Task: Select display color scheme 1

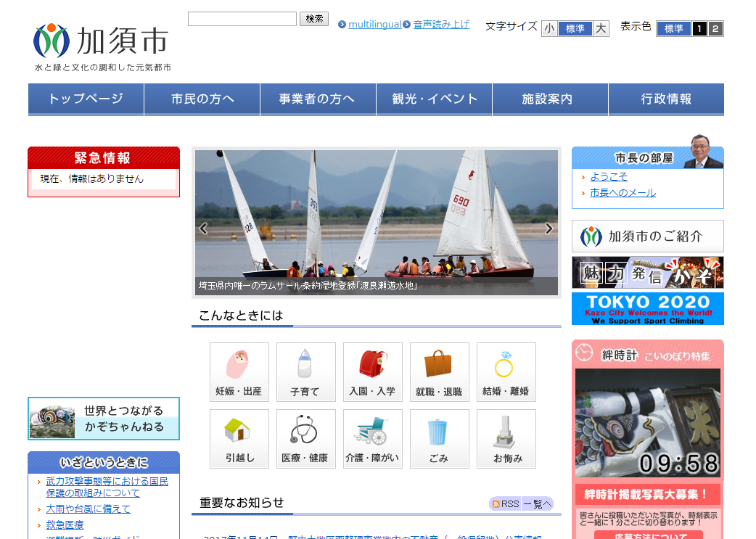Action: click(x=699, y=28)
